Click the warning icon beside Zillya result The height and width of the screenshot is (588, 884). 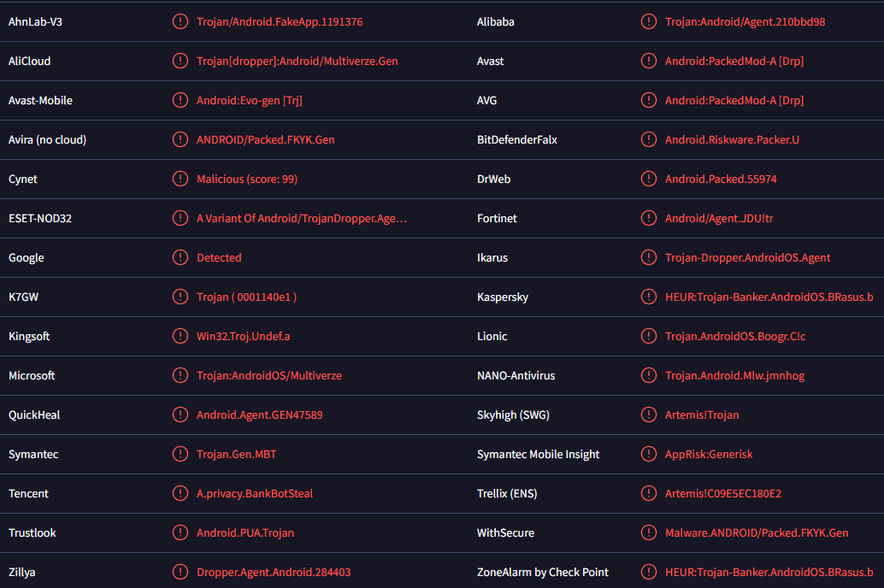pos(180,573)
